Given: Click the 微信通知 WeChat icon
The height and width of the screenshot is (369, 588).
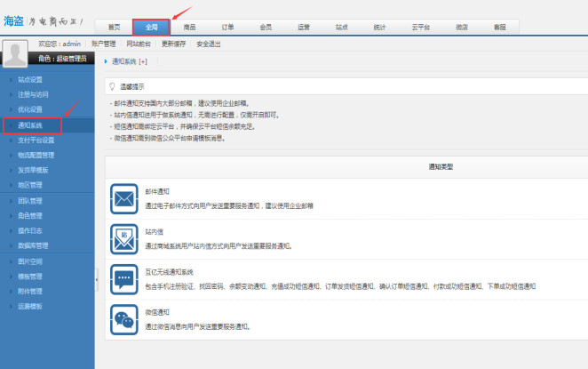Looking at the screenshot, I should coord(123,319).
